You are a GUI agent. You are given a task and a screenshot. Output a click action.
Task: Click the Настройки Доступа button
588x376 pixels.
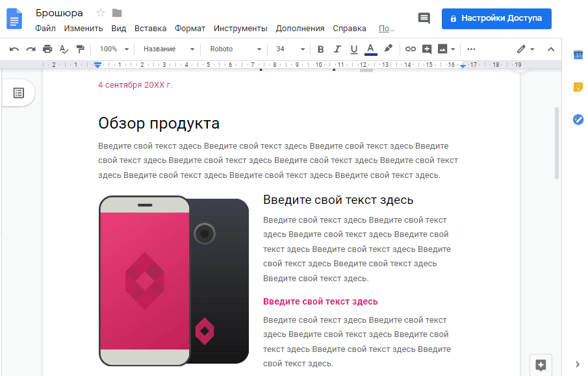pos(496,18)
